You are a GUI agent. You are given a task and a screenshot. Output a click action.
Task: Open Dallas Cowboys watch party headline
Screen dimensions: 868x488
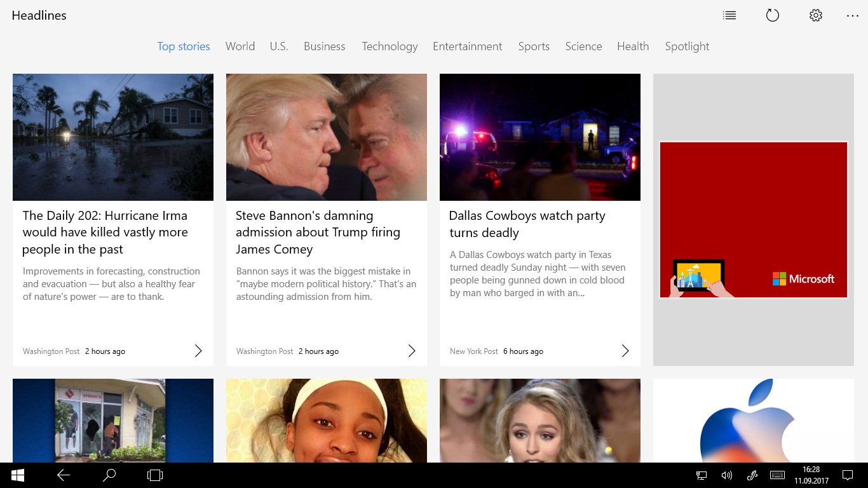[527, 224]
